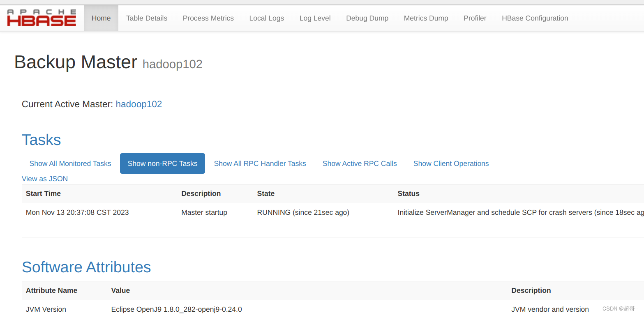
Task: Switch to Show Active RPC Calls
Action: (x=360, y=163)
